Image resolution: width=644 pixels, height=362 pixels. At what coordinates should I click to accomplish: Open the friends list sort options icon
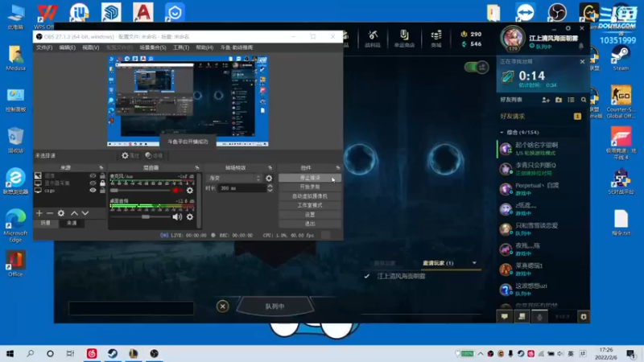coord(571,100)
